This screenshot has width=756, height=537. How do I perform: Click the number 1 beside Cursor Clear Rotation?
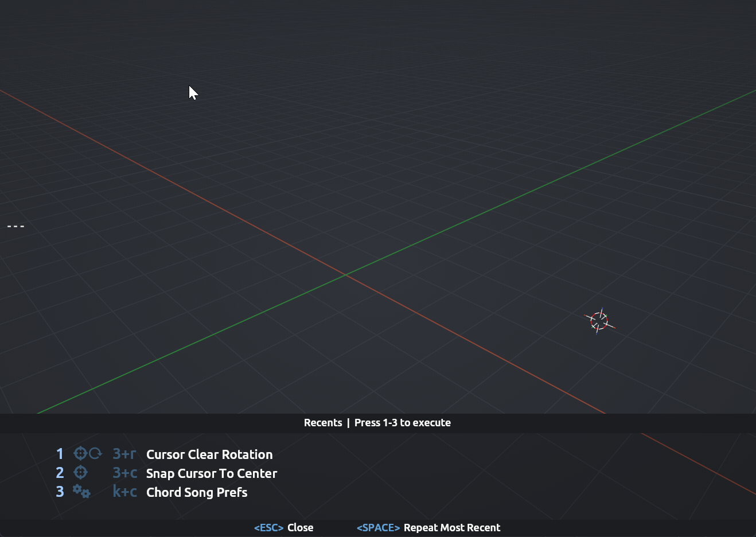tap(60, 454)
